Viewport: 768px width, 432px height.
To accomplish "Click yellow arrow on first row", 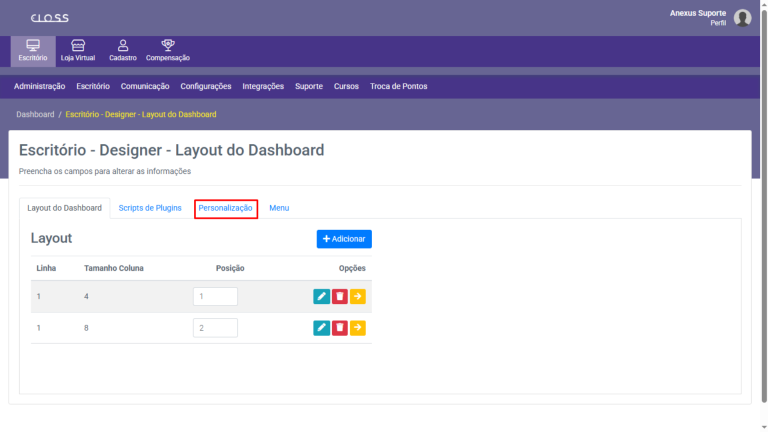I will [x=358, y=296].
